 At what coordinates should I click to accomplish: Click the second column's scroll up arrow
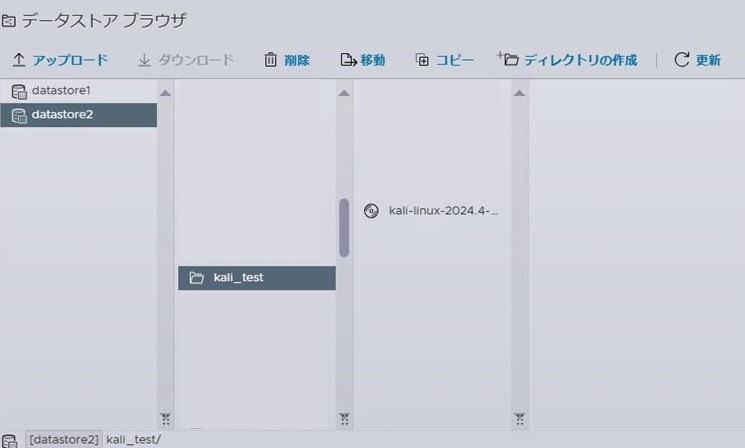pyautogui.click(x=344, y=93)
